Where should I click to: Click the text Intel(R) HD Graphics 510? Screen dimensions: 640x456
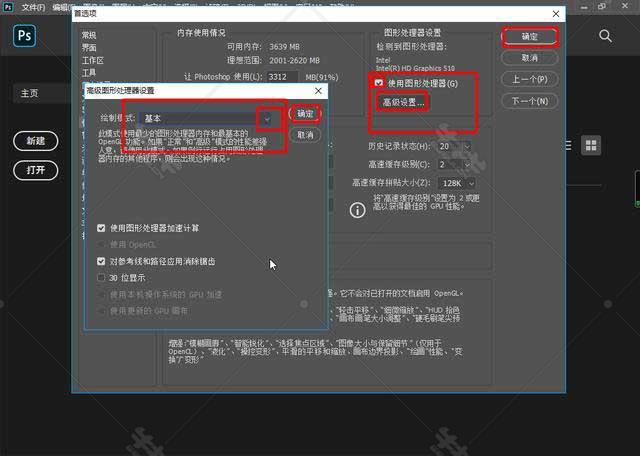pyautogui.click(x=415, y=68)
